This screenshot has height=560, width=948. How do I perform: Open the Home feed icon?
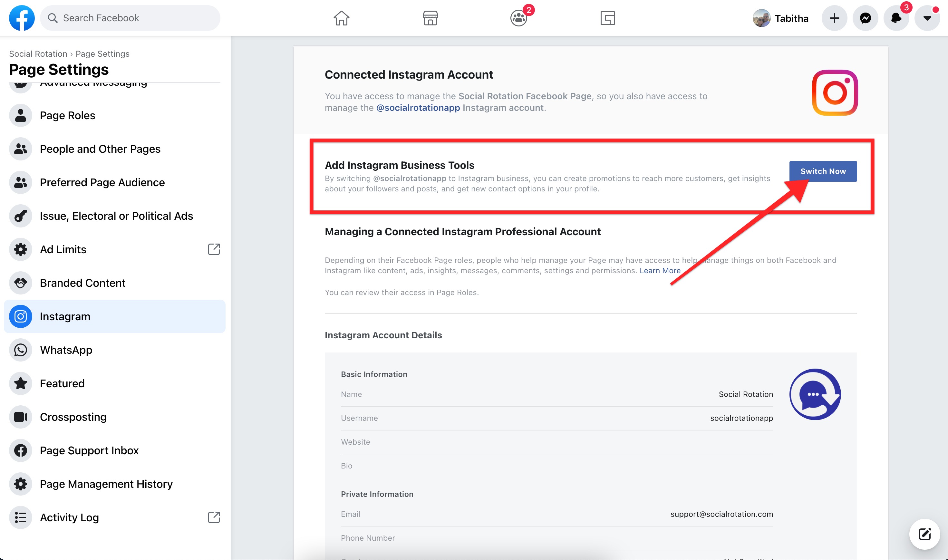pos(341,18)
